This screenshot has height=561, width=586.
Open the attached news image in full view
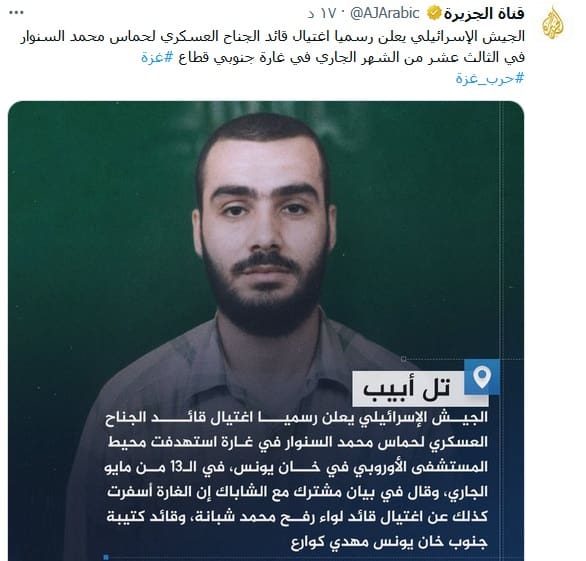pos(266,330)
